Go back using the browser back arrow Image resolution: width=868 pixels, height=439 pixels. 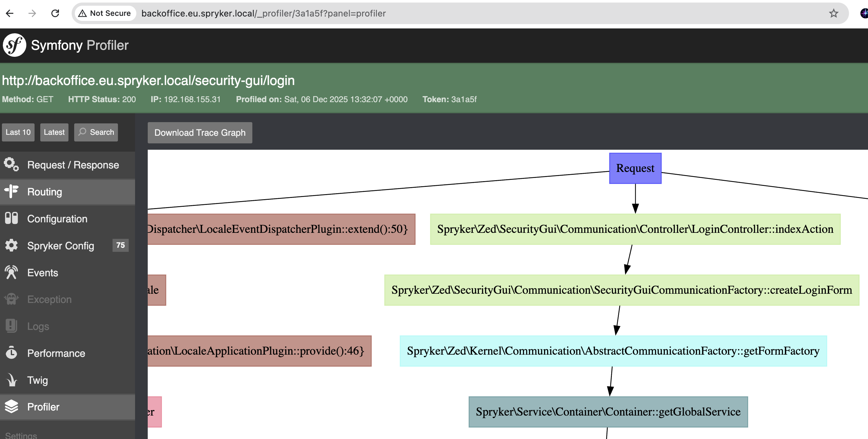point(10,14)
